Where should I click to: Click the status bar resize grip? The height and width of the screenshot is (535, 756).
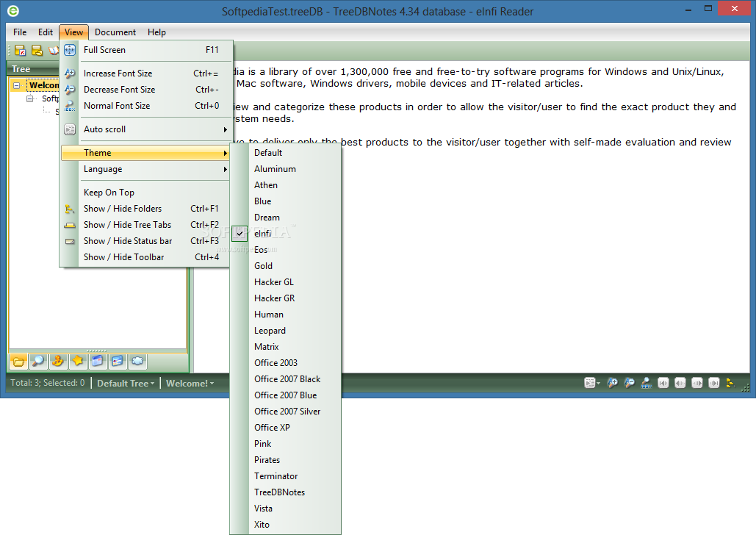tap(746, 387)
